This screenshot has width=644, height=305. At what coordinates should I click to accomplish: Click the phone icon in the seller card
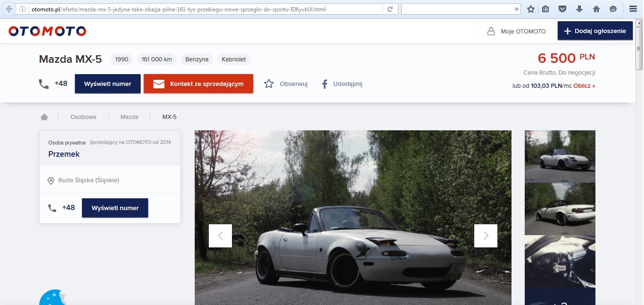point(52,208)
